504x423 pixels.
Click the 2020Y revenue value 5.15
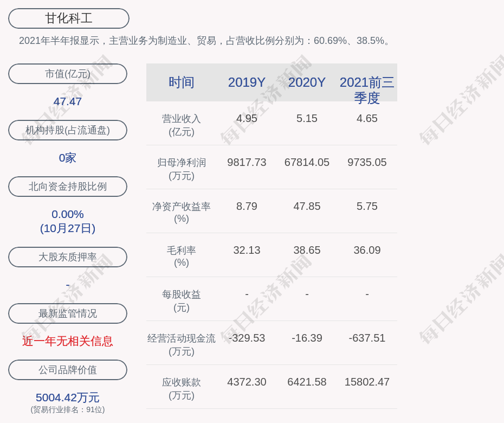(307, 118)
